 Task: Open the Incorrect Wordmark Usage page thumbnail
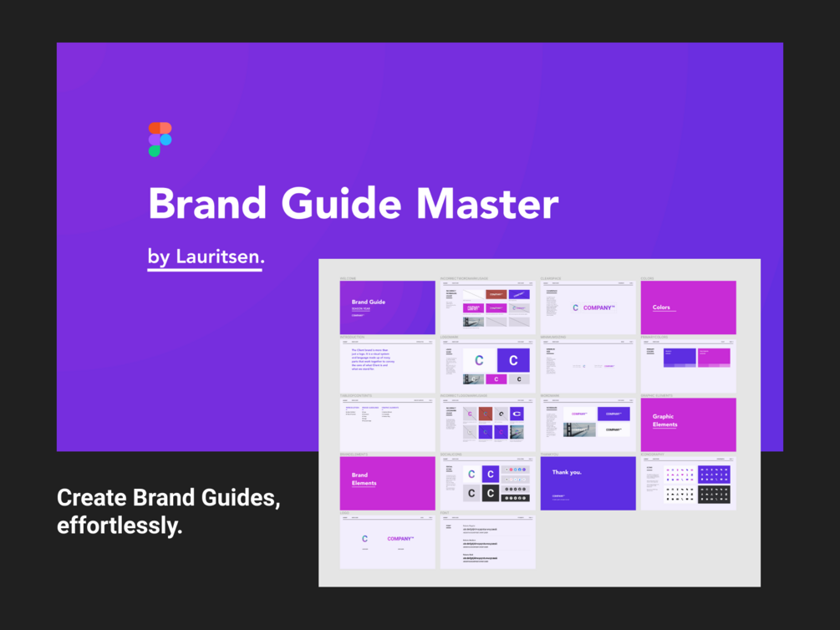point(487,307)
